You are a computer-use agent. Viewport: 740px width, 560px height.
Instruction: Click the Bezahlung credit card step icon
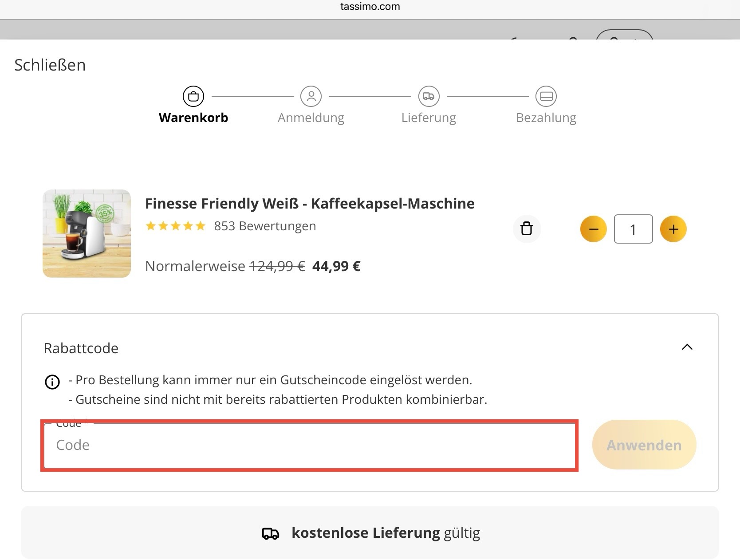coord(546,96)
